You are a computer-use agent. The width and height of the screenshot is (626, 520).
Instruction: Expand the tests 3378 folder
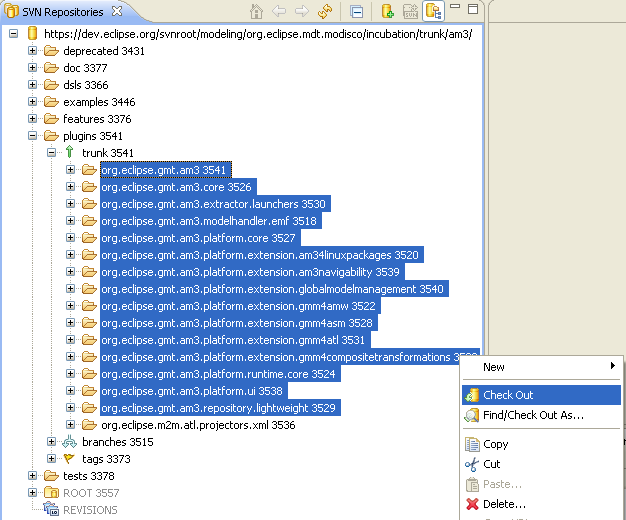33,476
